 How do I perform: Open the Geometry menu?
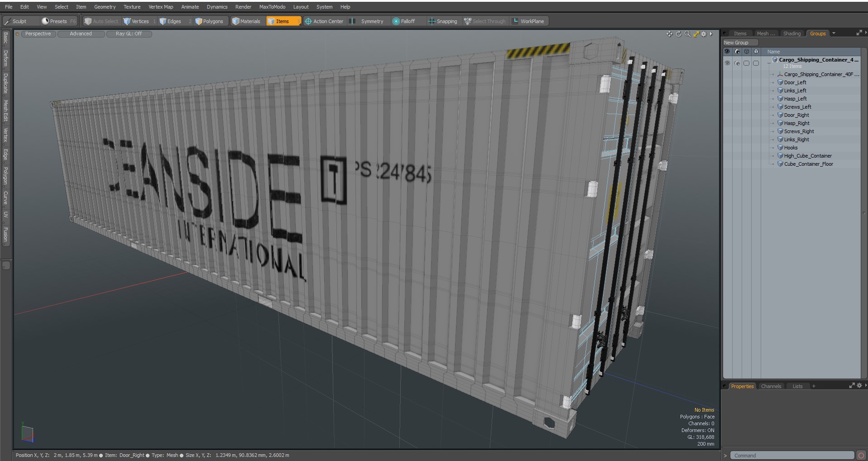105,7
